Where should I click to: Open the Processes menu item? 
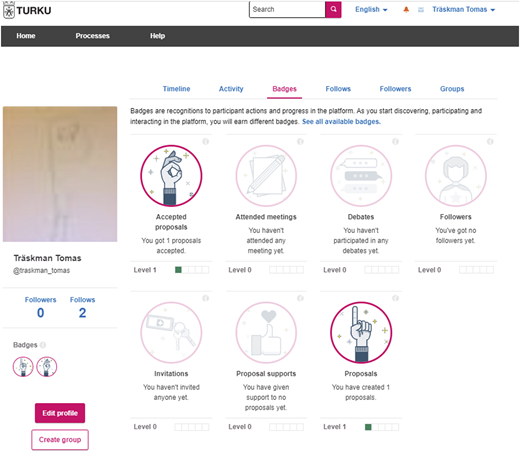pyautogui.click(x=92, y=36)
